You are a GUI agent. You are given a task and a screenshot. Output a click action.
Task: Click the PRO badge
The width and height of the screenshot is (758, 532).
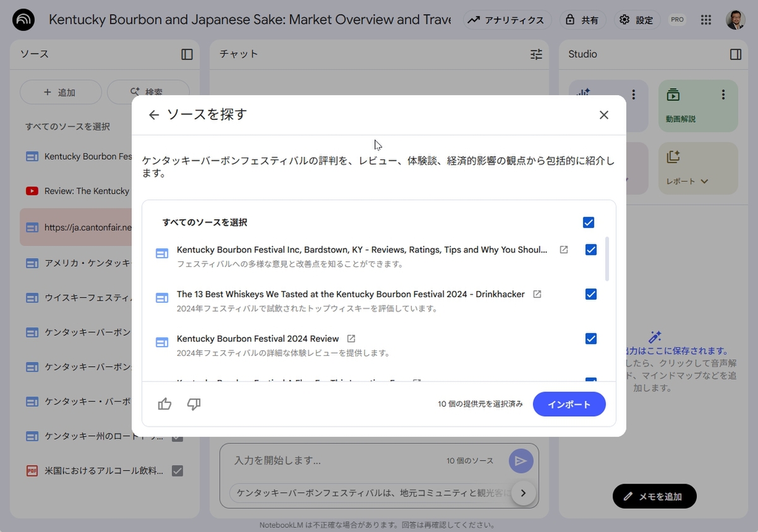coord(677,20)
